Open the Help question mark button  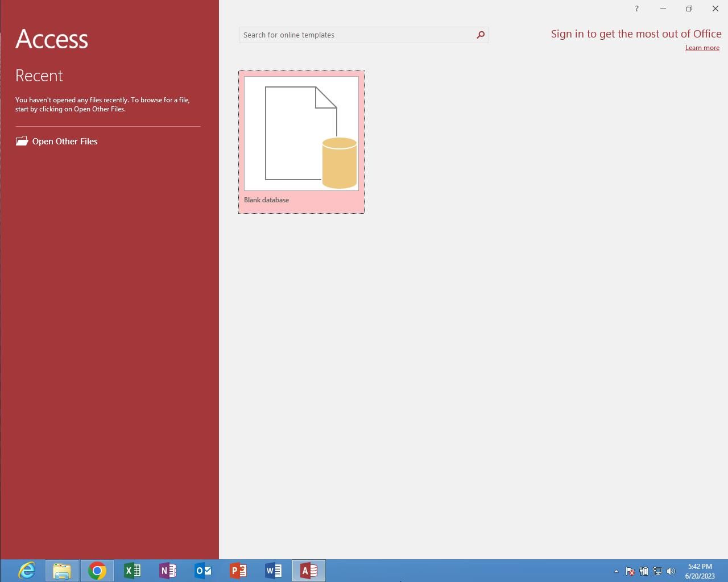636,9
